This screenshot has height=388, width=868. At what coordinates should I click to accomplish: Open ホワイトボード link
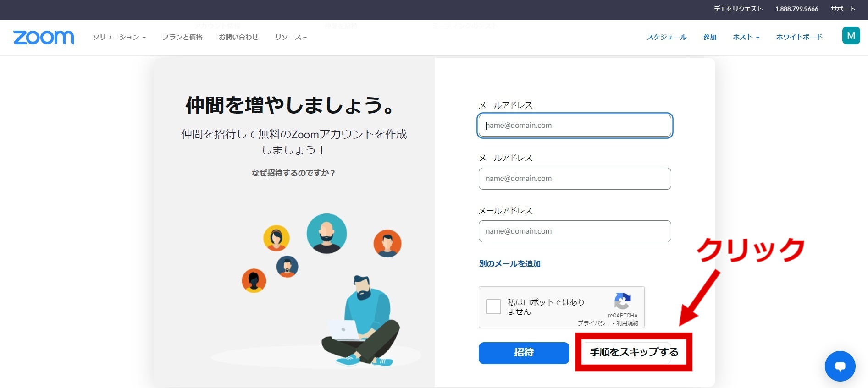click(x=799, y=37)
